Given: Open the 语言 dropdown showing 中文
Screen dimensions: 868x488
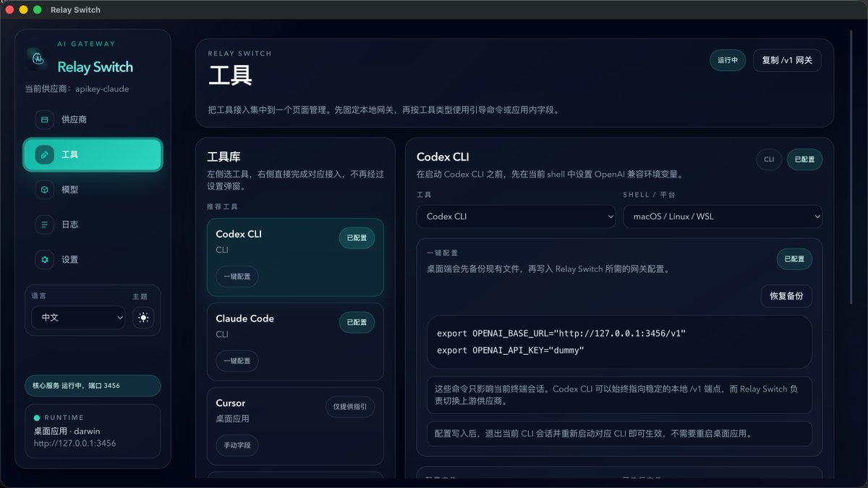Looking at the screenshot, I should point(78,317).
